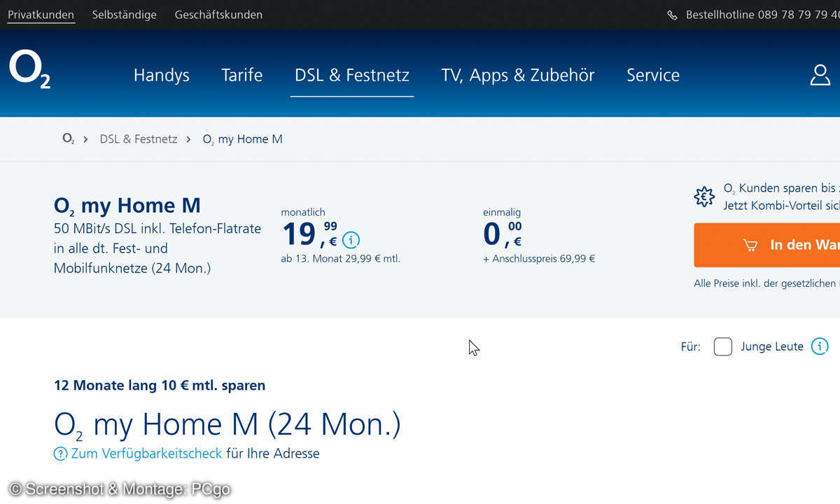Click the 0,00 € one-time price
840x504 pixels.
503,234
